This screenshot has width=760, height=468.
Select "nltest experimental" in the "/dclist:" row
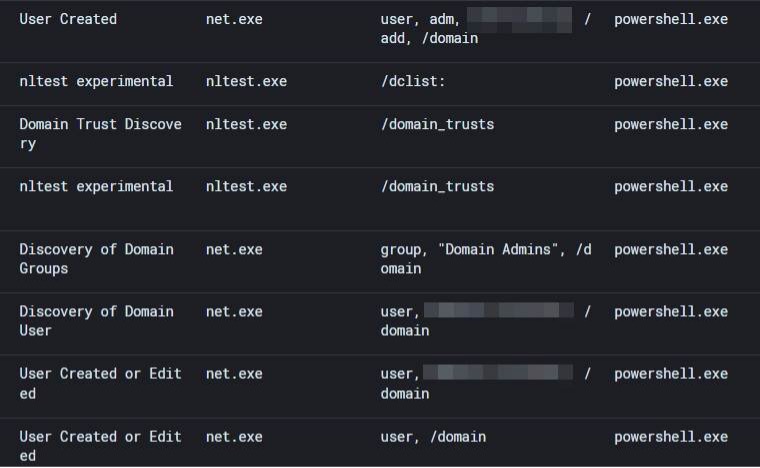[96, 81]
